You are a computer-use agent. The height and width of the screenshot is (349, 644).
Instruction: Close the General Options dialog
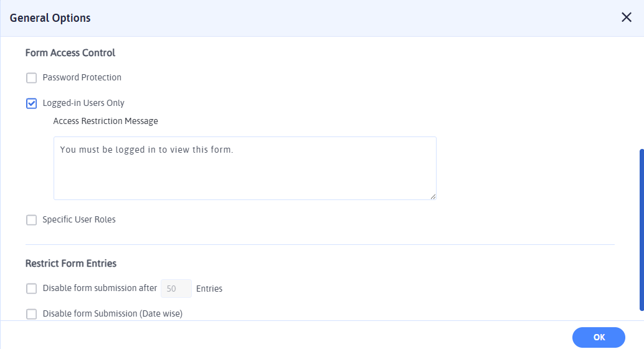point(627,17)
